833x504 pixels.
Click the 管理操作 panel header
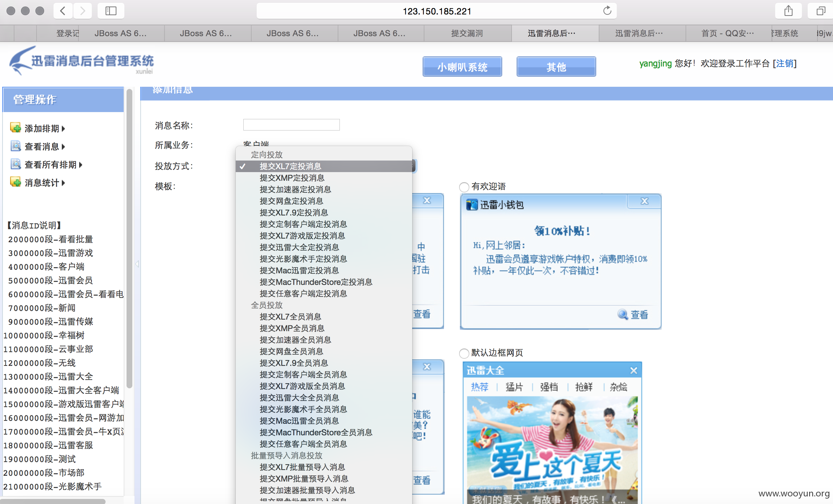pos(63,99)
